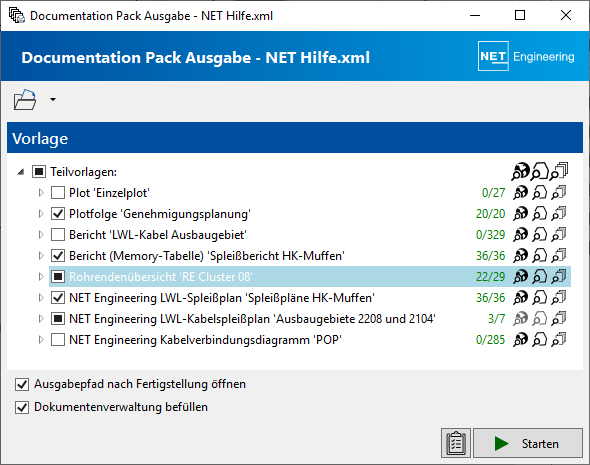
Task: Expand the Rohrendenübersicht 'RE Cluster 08' node
Action: click(x=41, y=277)
